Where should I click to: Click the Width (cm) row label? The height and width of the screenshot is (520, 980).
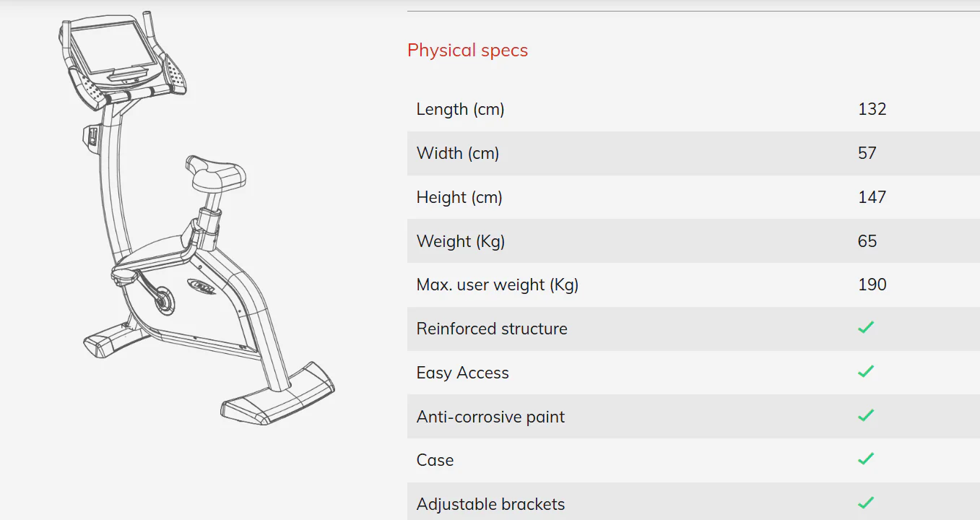coord(458,153)
